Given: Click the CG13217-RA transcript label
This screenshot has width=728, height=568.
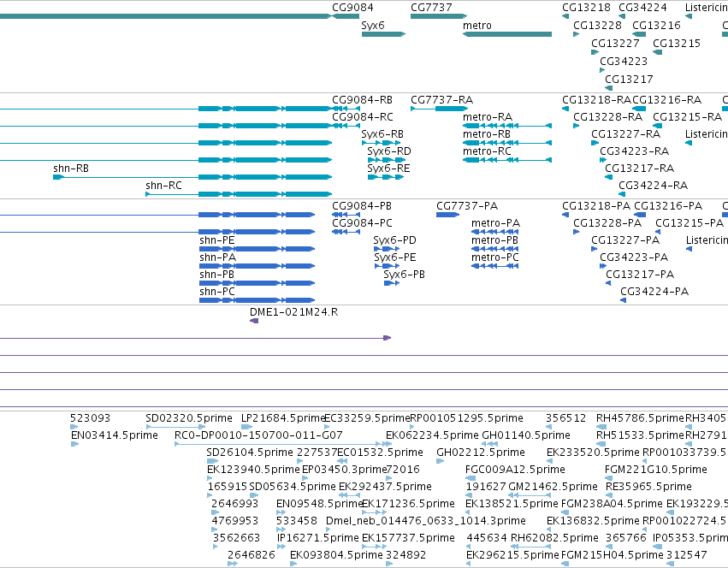Looking at the screenshot, I should pos(639,169).
